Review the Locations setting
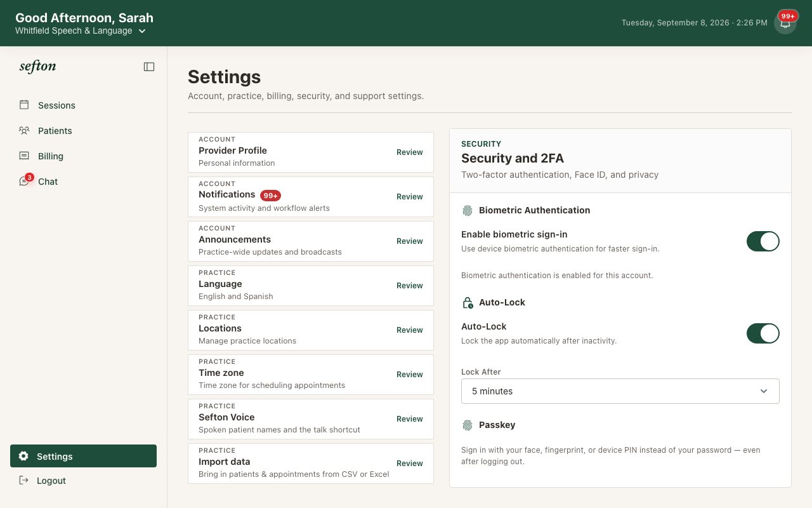The image size is (812, 508). 409,330
